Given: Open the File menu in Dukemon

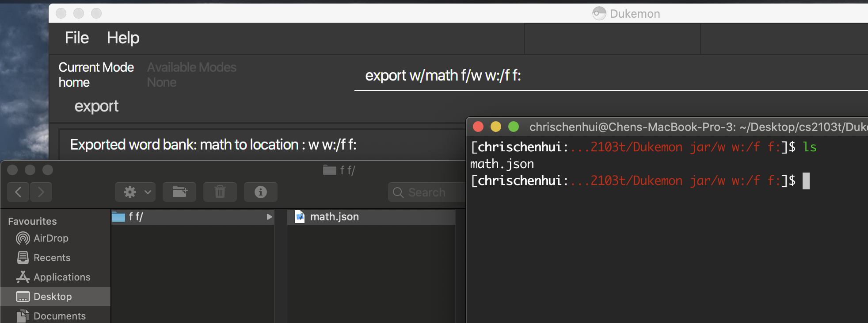Looking at the screenshot, I should pos(76,38).
